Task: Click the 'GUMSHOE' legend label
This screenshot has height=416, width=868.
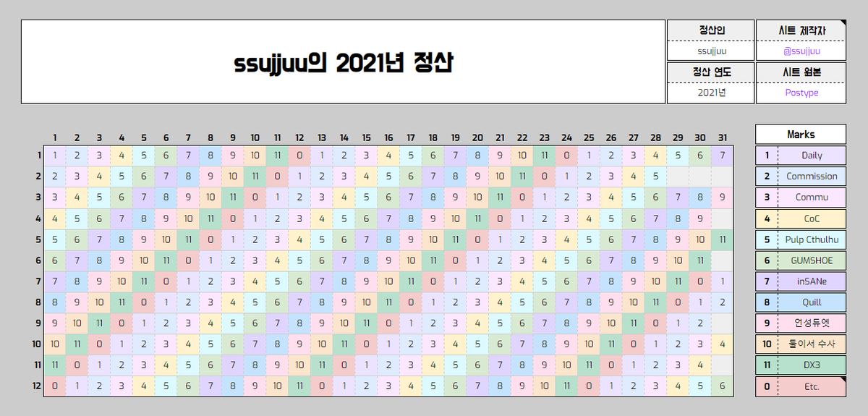Action: tap(812, 260)
